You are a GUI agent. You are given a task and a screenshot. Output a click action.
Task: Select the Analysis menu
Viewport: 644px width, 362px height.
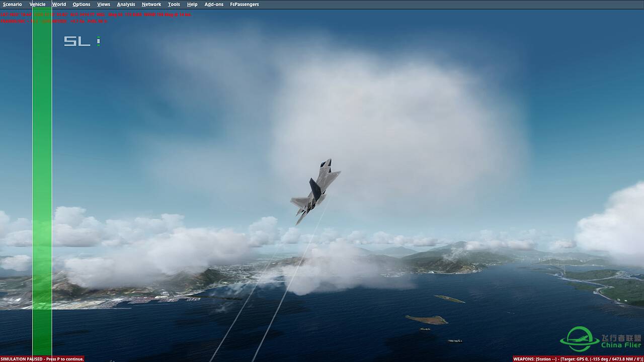coord(126,5)
